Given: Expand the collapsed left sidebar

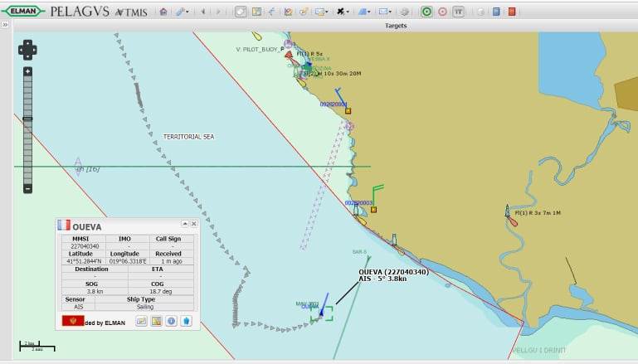Looking at the screenshot, I should click(5, 25).
